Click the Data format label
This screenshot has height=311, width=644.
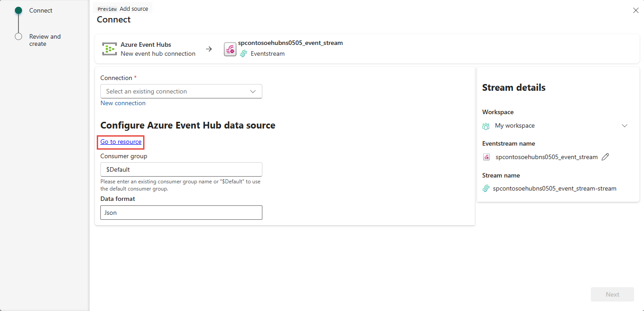pyautogui.click(x=117, y=199)
